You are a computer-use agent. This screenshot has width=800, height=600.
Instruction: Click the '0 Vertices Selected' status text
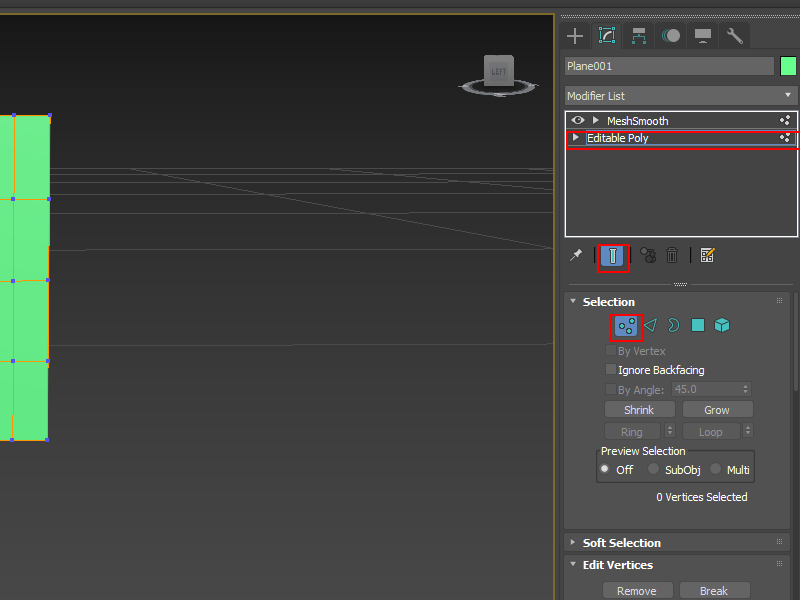pos(702,497)
